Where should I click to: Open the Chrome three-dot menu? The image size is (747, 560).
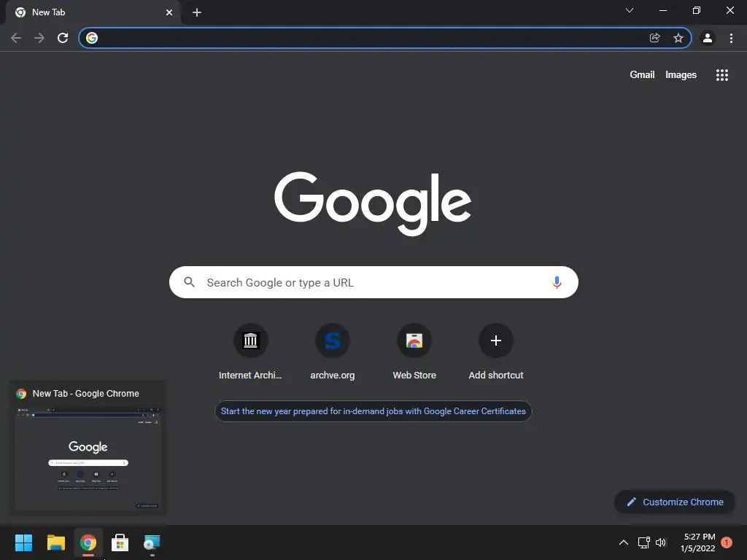731,38
